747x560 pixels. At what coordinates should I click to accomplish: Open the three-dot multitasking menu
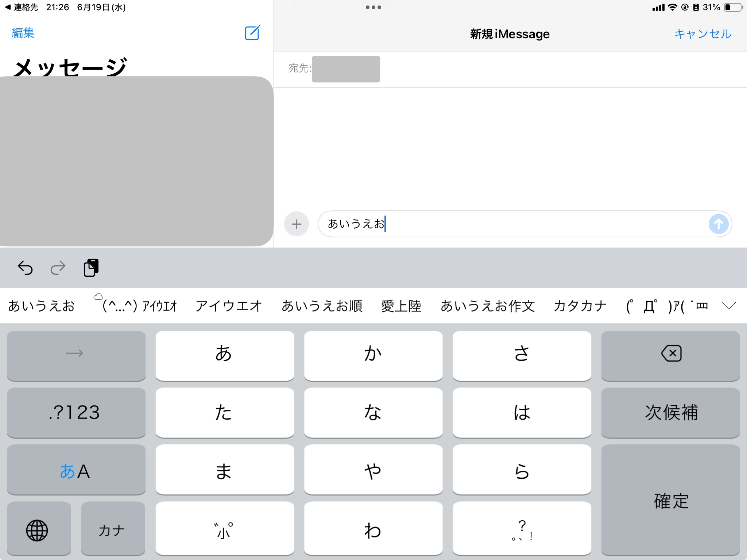[x=373, y=7]
